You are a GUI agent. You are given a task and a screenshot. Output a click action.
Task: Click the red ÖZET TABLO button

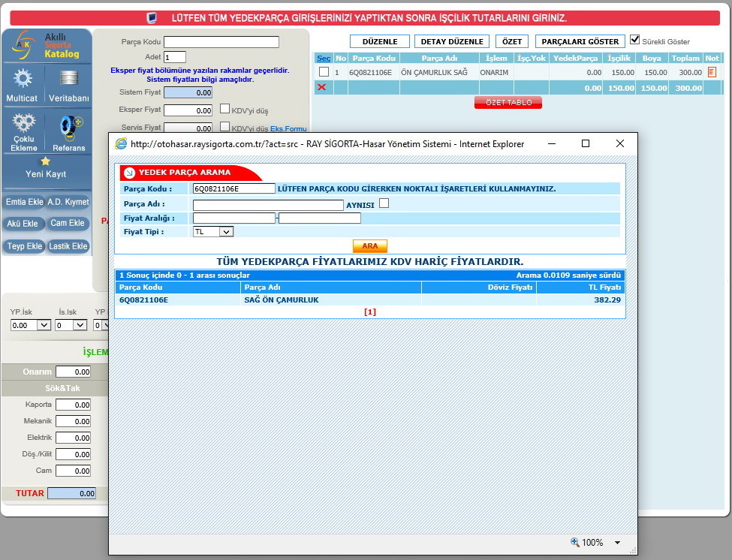(x=508, y=102)
